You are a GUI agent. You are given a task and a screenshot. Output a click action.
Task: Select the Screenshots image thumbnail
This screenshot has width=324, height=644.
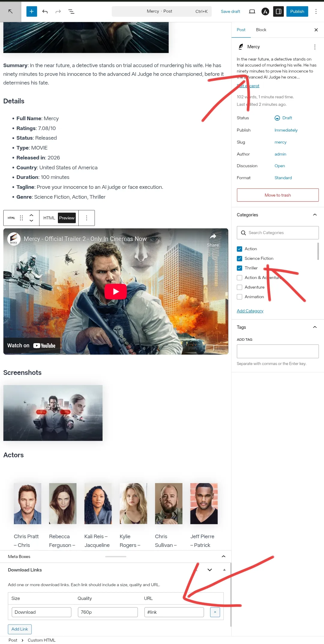click(53, 413)
